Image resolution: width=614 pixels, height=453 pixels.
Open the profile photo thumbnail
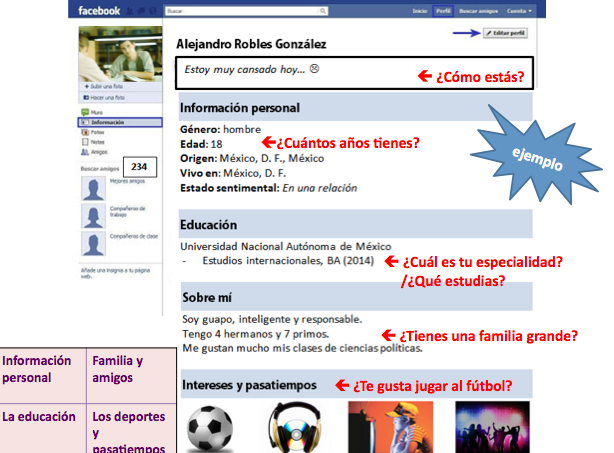120,54
